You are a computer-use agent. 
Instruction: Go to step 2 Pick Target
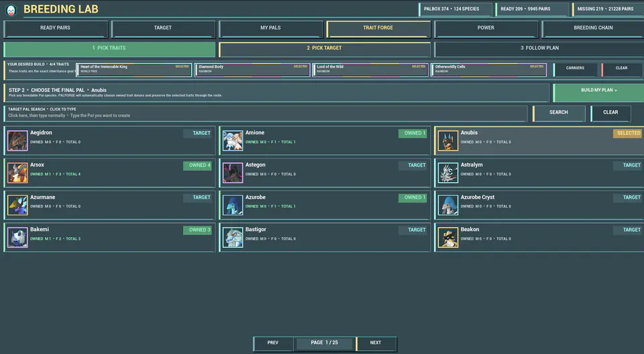click(325, 49)
